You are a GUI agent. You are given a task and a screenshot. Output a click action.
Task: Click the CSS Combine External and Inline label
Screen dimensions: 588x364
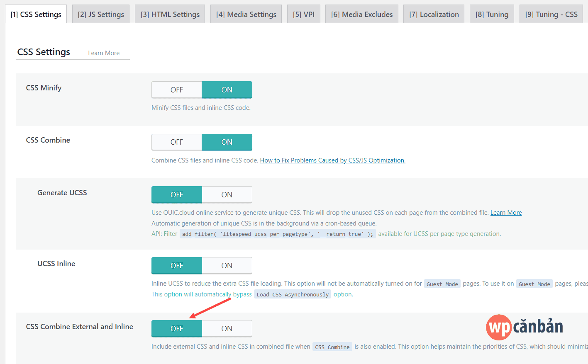pyautogui.click(x=80, y=327)
